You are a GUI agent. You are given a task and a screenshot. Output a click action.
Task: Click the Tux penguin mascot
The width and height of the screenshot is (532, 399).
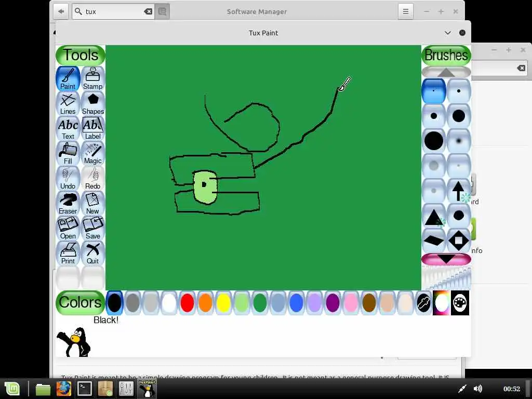74,342
